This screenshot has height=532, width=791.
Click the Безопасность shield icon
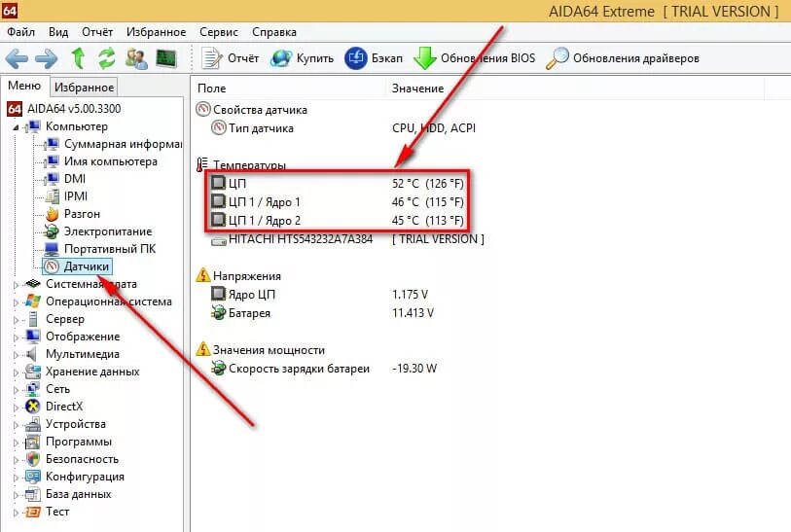[33, 459]
